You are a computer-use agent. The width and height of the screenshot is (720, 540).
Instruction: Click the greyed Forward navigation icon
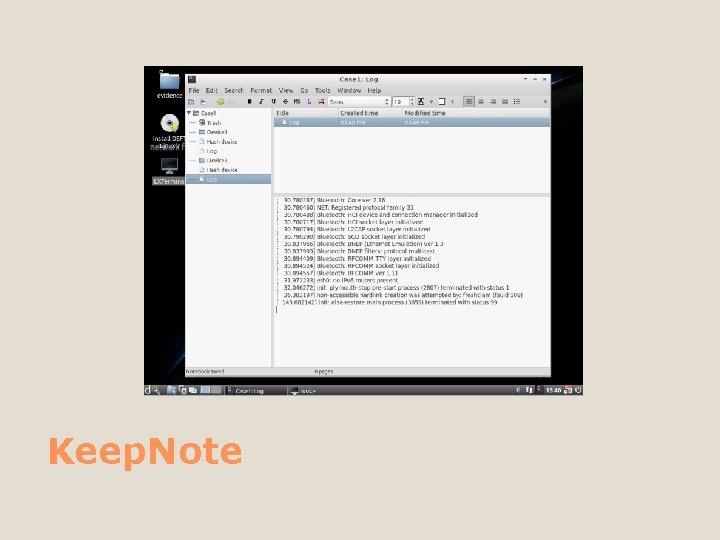(232, 101)
